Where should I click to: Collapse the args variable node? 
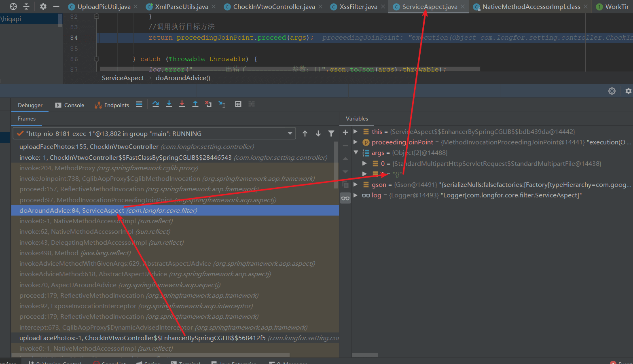click(x=356, y=152)
